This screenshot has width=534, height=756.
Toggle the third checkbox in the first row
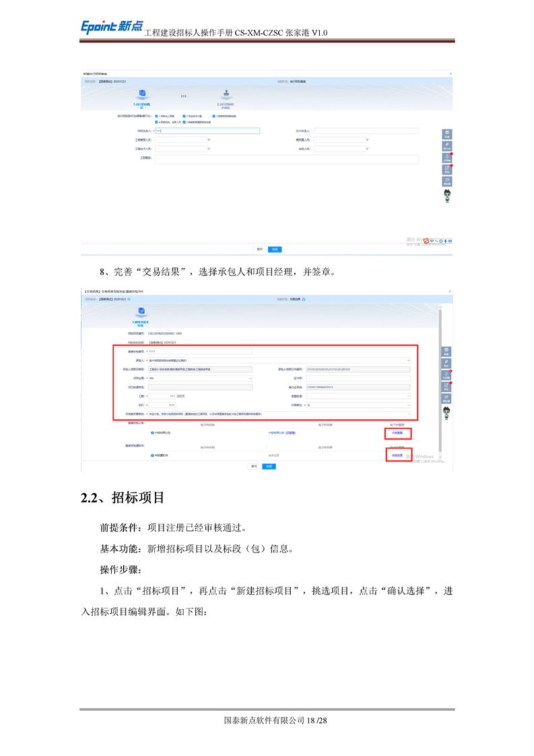(213, 116)
